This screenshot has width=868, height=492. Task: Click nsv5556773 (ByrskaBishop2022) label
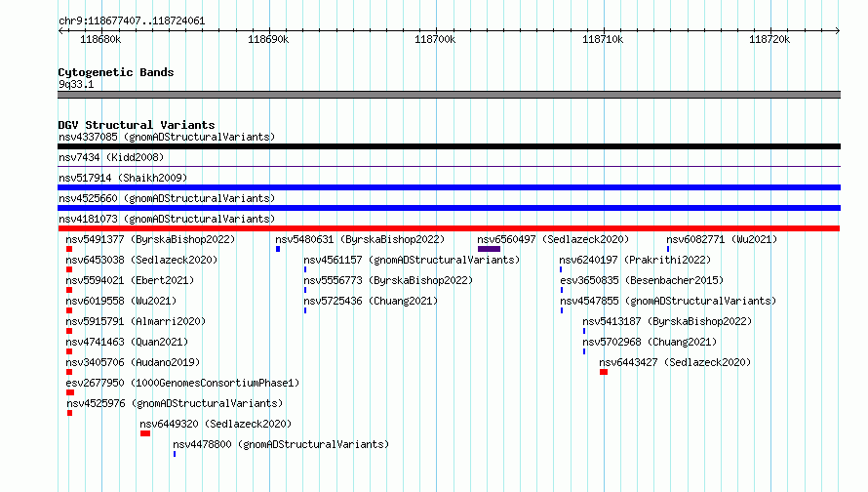click(388, 280)
